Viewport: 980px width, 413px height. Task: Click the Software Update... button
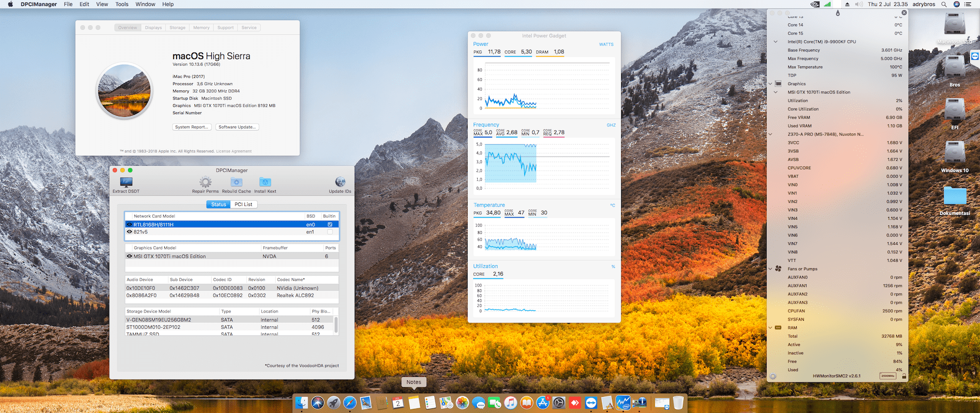(237, 127)
